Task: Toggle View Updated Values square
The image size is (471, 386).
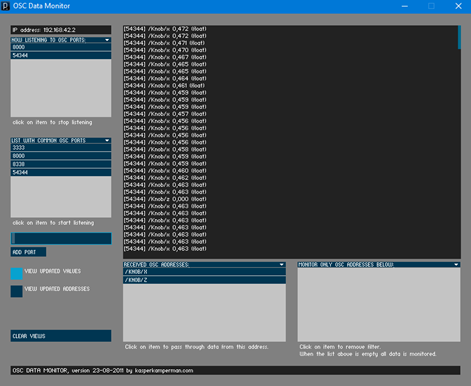Action: [16, 273]
